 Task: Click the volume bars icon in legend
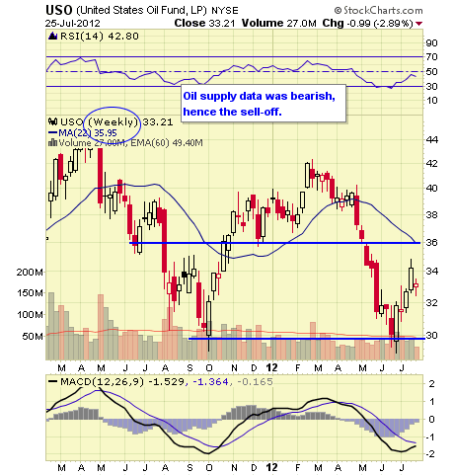click(x=52, y=143)
